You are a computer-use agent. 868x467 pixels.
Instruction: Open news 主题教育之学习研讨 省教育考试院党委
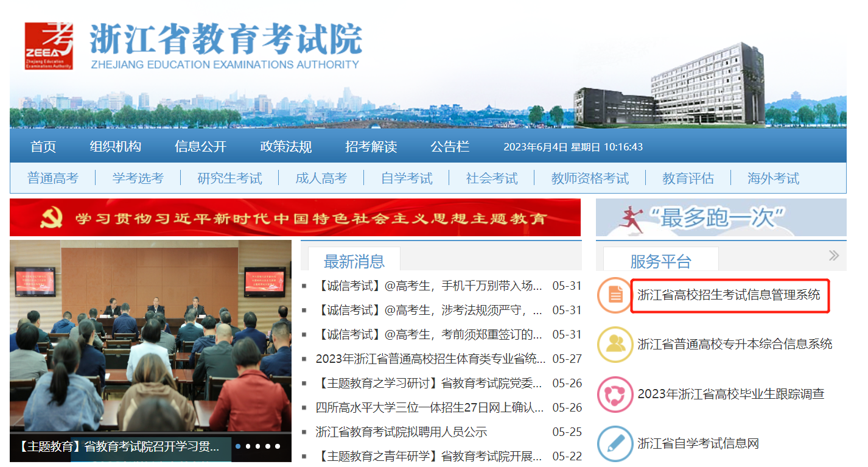429,384
